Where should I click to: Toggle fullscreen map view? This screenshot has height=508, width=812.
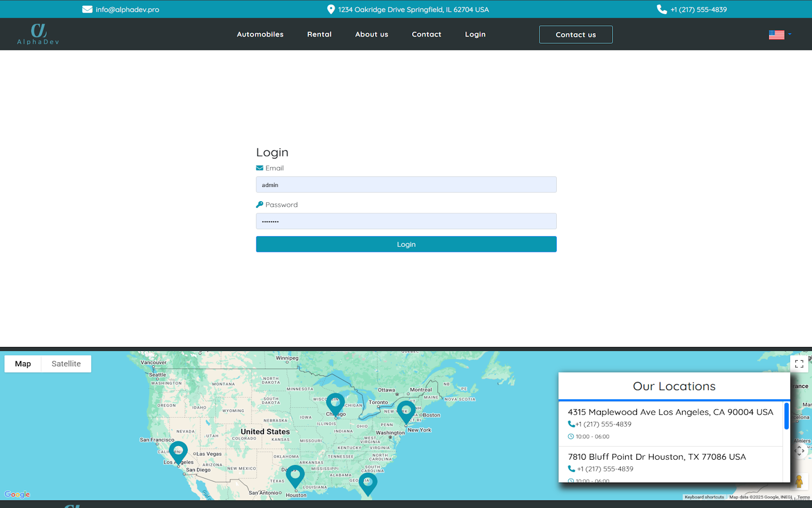[799, 364]
